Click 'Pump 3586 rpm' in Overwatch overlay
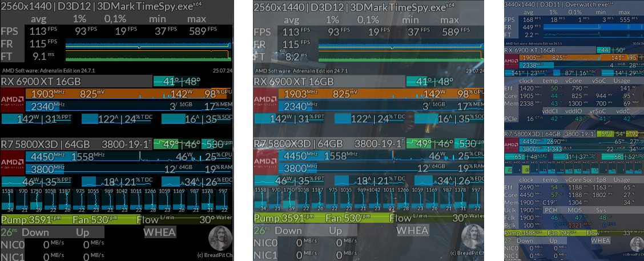 point(522,233)
